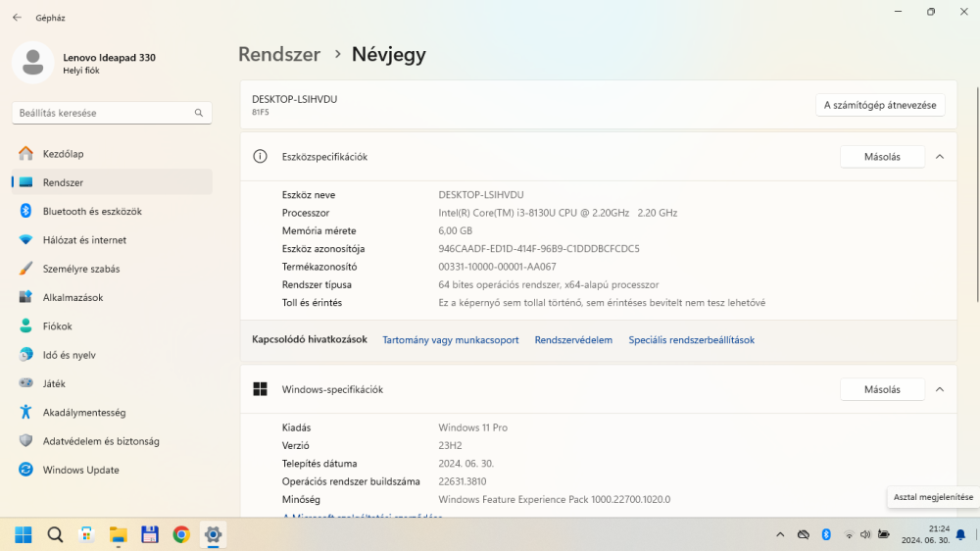Open Rendszervédelem link
Viewport: 980px width, 551px height.
573,340
